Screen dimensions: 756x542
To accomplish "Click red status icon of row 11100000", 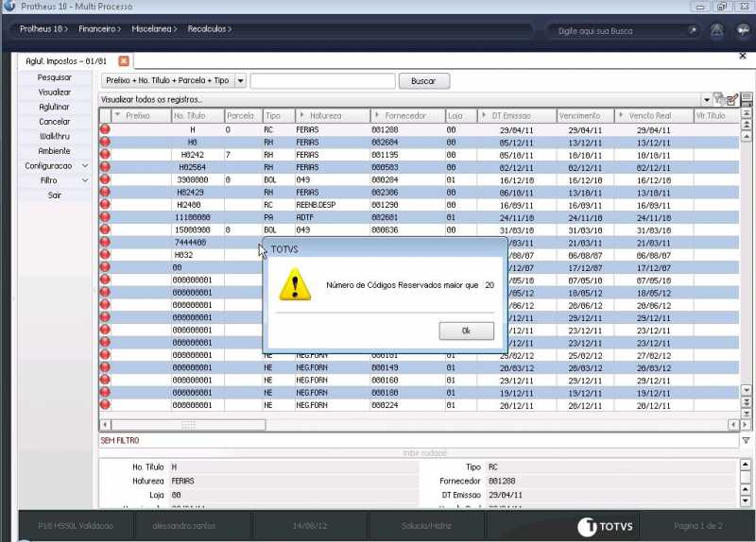I will point(105,217).
